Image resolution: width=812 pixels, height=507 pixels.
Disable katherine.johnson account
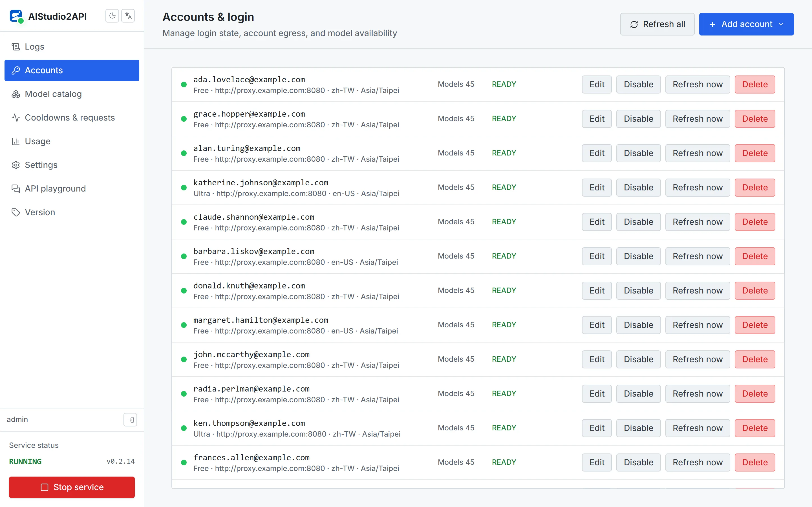coord(638,187)
